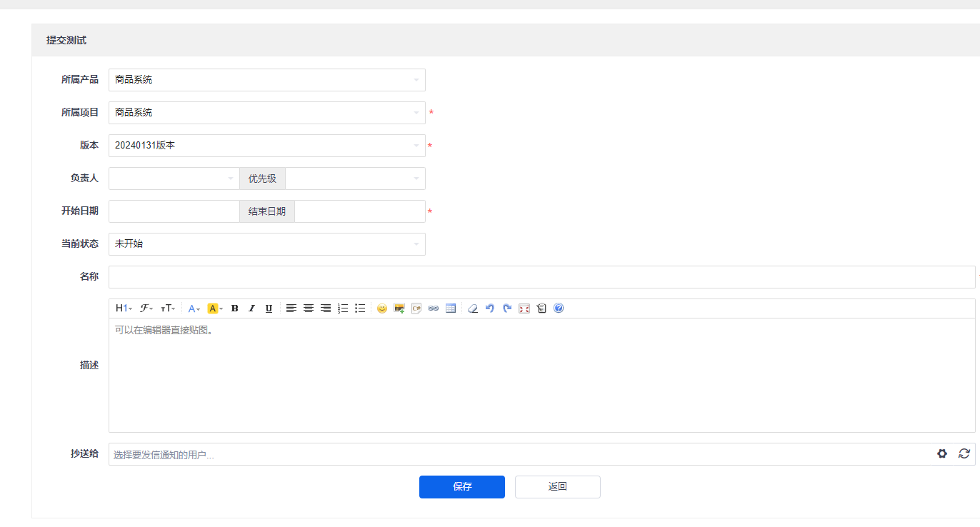Open the yellow text background color picker
Screen dimensions: 980x527
pos(215,308)
